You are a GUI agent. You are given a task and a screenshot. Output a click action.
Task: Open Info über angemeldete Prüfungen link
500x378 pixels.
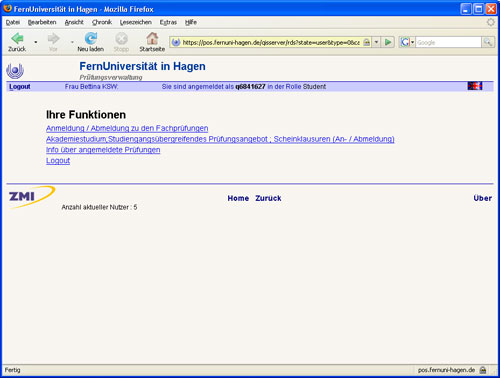pos(103,150)
